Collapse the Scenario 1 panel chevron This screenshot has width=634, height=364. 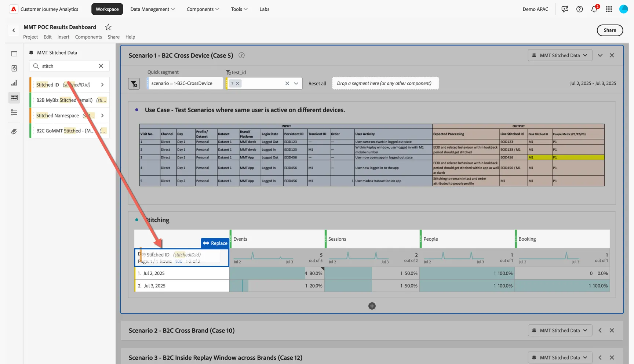click(x=600, y=55)
